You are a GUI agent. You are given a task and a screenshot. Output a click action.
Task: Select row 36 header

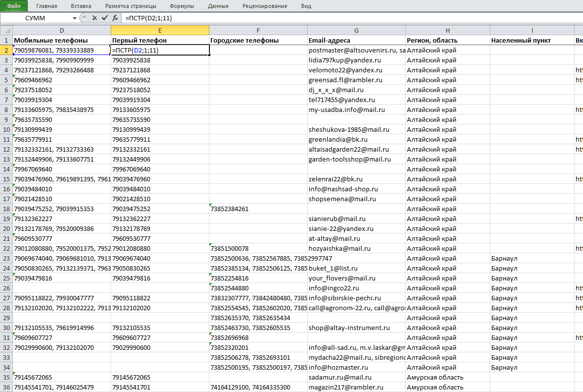(6, 387)
